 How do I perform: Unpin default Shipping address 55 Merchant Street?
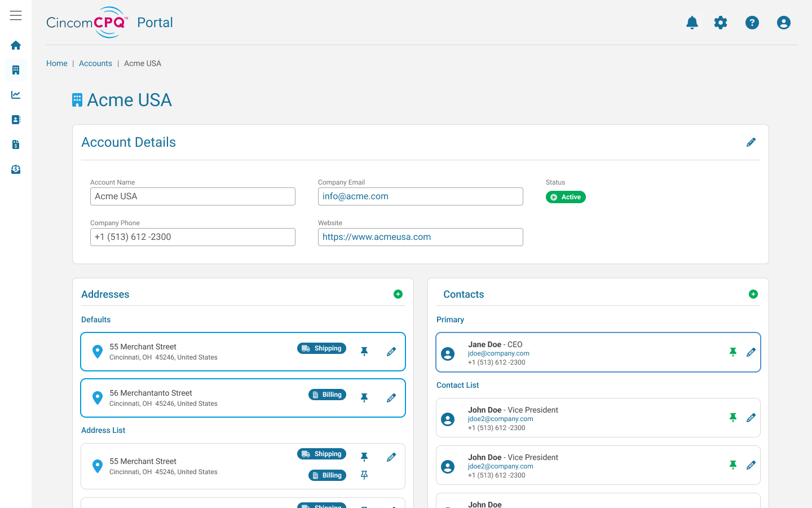(x=364, y=352)
